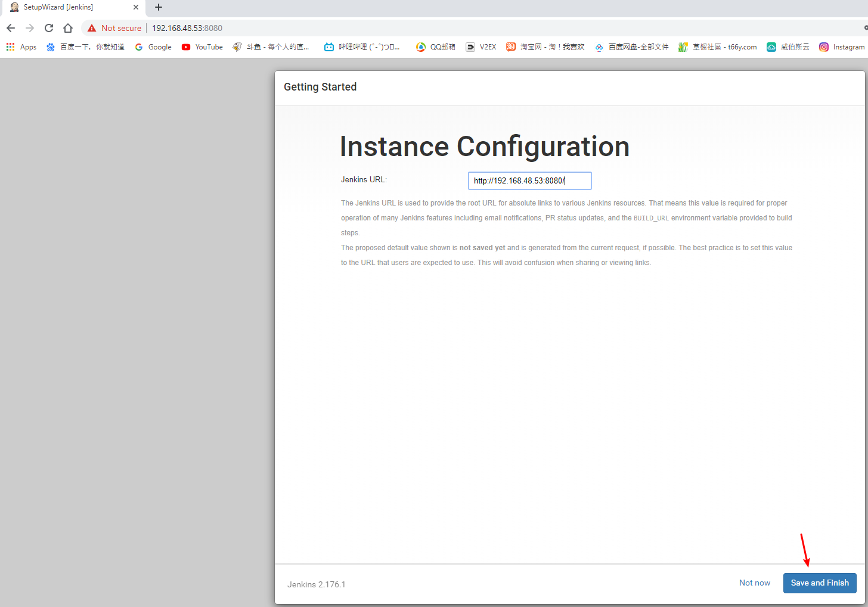The height and width of the screenshot is (607, 868).
Task: Select the address bar URL text
Action: (x=187, y=28)
